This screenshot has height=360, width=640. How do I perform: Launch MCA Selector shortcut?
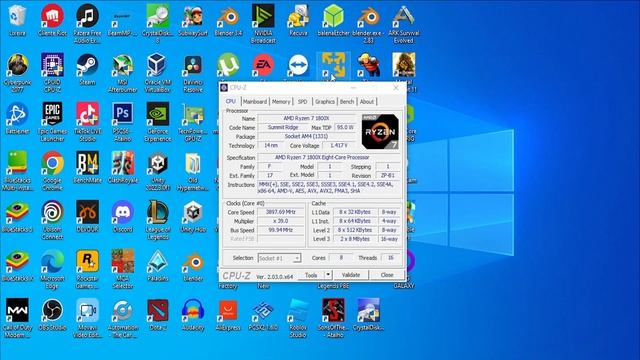pos(122,269)
